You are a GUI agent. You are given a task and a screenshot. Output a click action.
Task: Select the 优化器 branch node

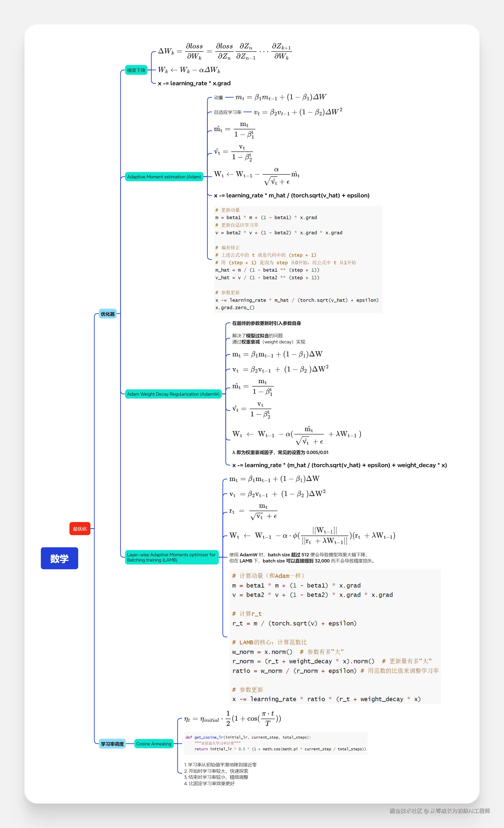pos(108,314)
